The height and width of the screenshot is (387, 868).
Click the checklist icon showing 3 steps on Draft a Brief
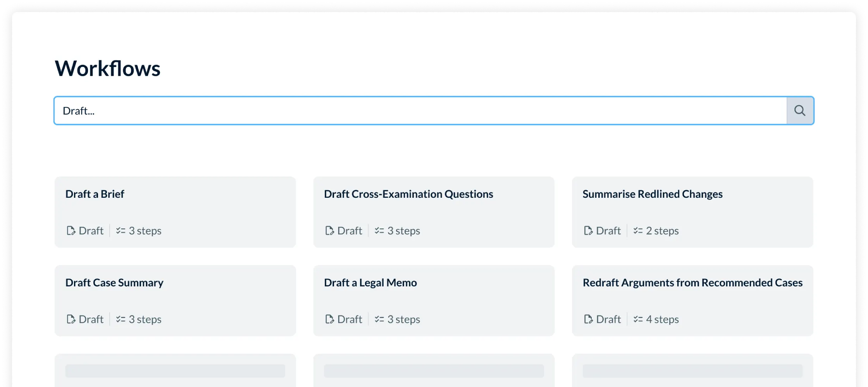(121, 230)
